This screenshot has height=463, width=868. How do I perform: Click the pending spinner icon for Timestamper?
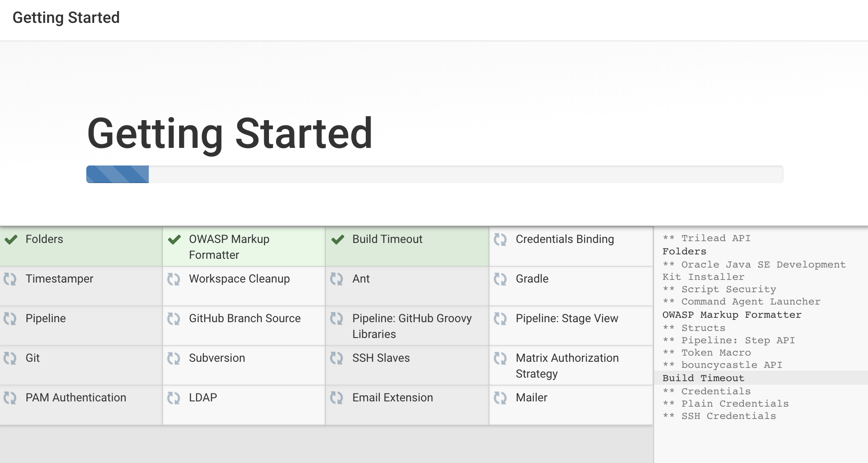[x=10, y=279]
